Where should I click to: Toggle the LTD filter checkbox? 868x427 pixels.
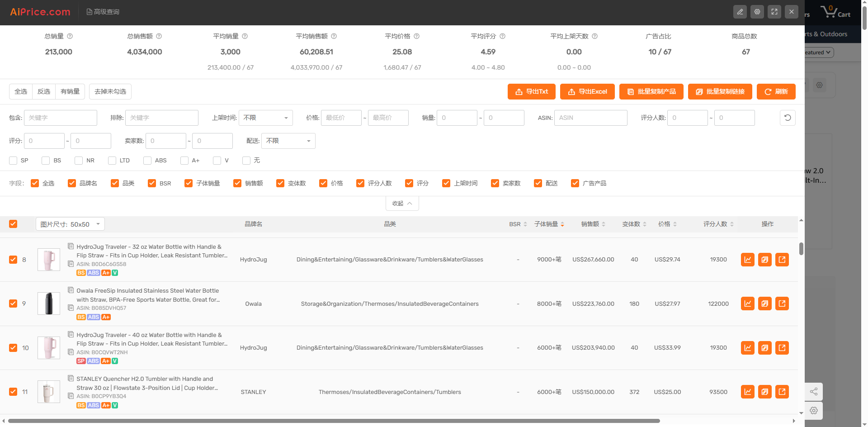(112, 161)
